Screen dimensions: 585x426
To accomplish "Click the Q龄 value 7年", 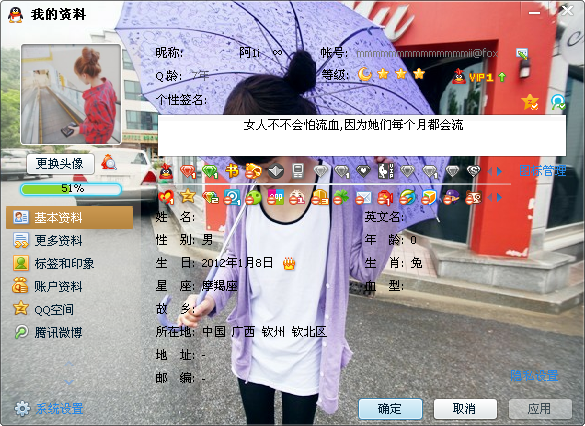I will coord(200,76).
